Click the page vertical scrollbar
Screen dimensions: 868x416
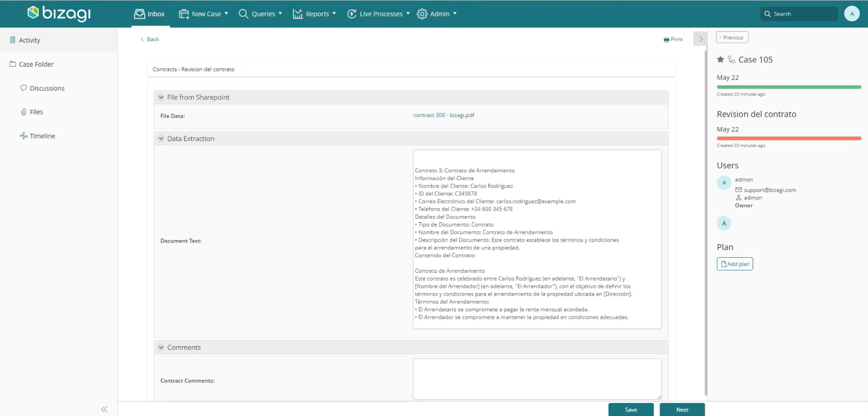point(706,224)
